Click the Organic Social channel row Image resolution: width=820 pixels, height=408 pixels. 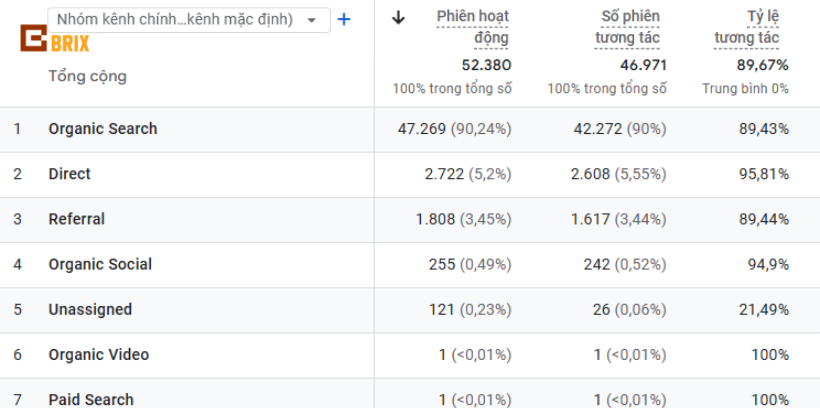click(100, 264)
